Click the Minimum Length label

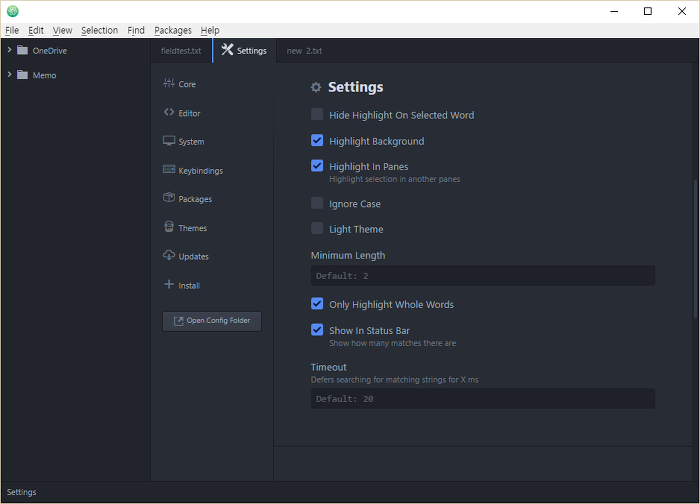click(348, 255)
